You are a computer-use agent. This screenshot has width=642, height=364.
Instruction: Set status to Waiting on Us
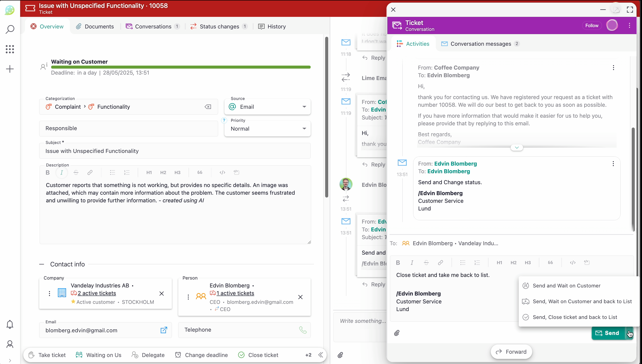pyautogui.click(x=98, y=355)
